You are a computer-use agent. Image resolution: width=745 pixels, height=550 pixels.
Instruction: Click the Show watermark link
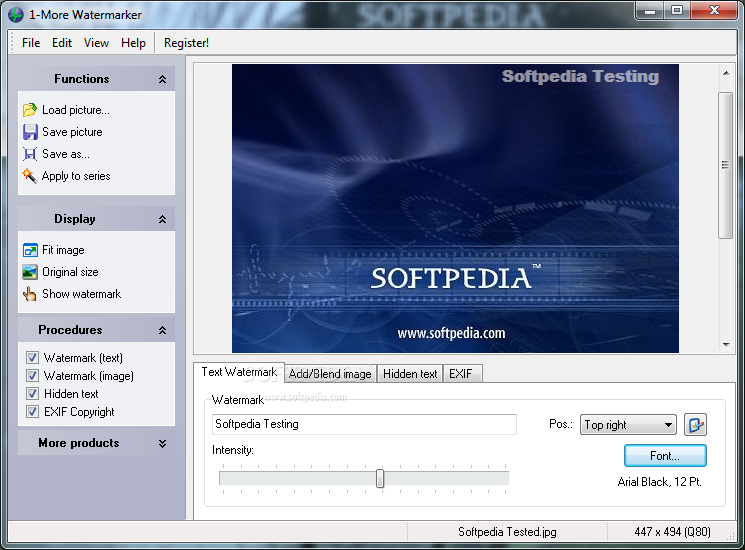(81, 294)
